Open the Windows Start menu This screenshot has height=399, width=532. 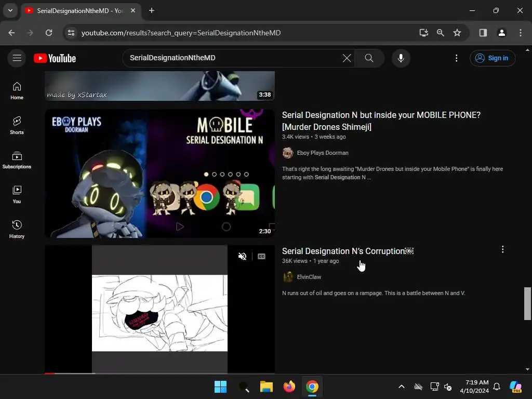click(x=220, y=387)
